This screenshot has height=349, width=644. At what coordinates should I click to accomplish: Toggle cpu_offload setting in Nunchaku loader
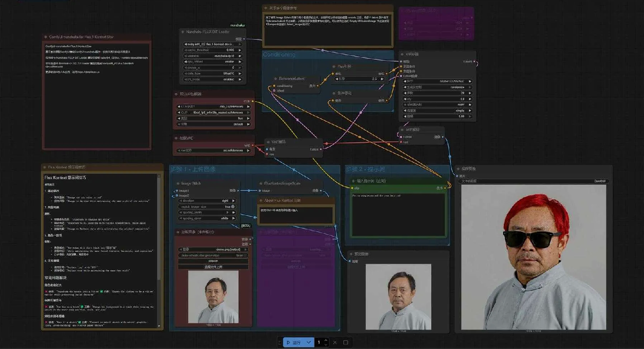click(213, 62)
